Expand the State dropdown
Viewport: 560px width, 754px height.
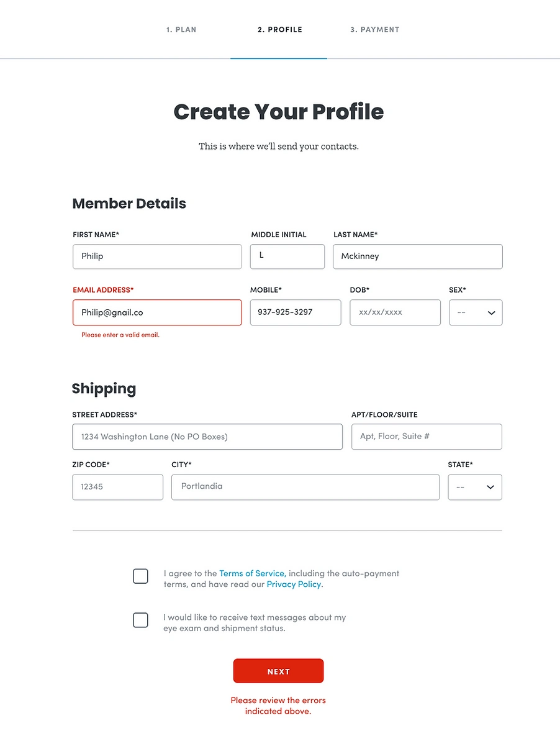coord(475,487)
